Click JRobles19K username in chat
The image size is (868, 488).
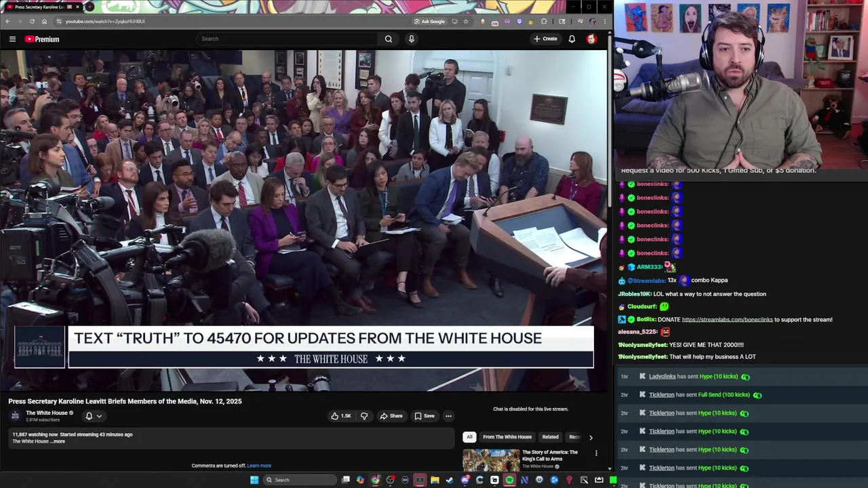point(634,294)
